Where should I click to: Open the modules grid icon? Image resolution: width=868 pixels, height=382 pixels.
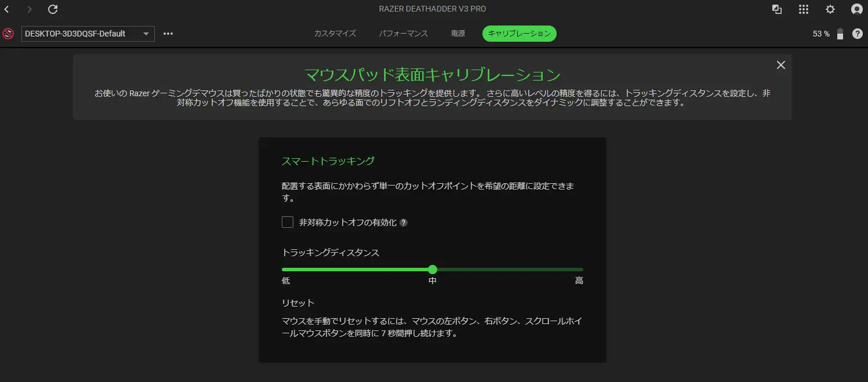coord(804,9)
